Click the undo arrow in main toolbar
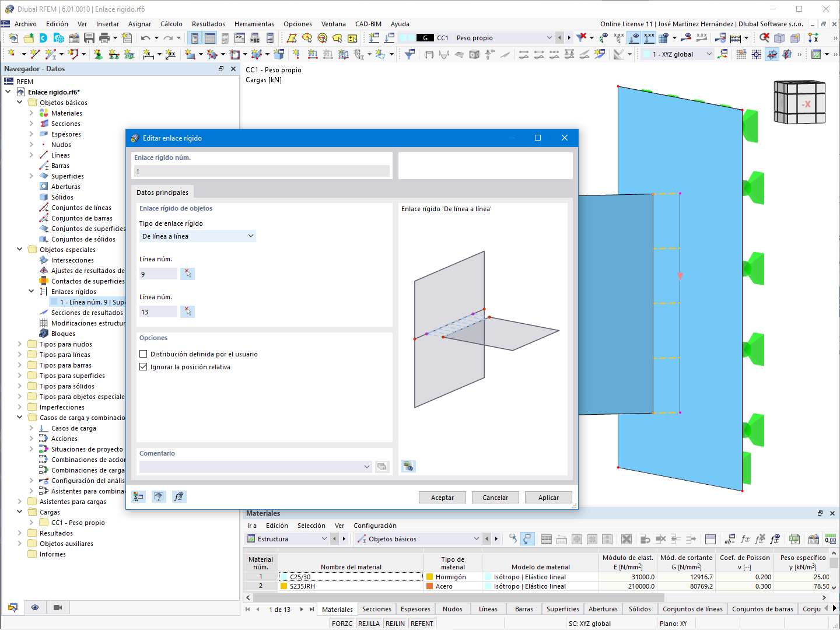The width and height of the screenshot is (840, 630). pos(145,38)
